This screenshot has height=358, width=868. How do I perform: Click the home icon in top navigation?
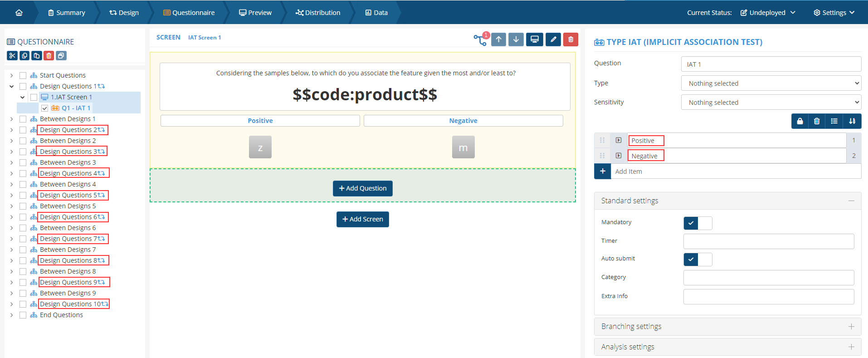(19, 13)
